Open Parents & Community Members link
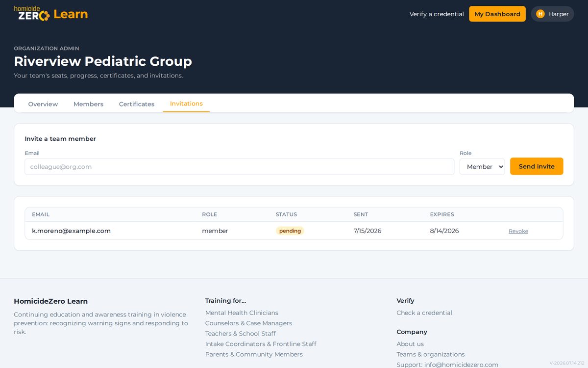This screenshot has height=368, width=588. pos(254,354)
